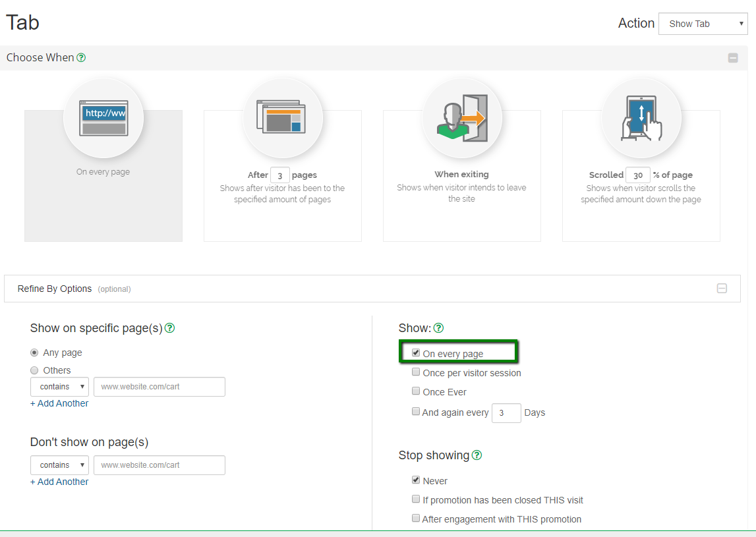Screen dimensions: 756x537
Task: Open help icon next to Choose When
Action: (x=81, y=57)
